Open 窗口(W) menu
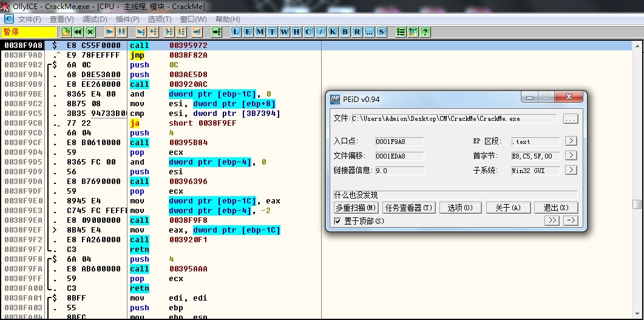The width and height of the screenshot is (644, 320). click(193, 19)
